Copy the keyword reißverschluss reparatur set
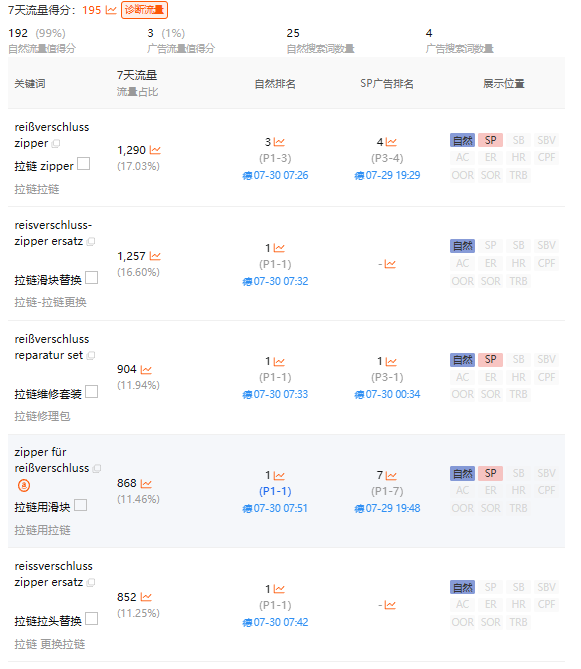 pyautogui.click(x=90, y=355)
